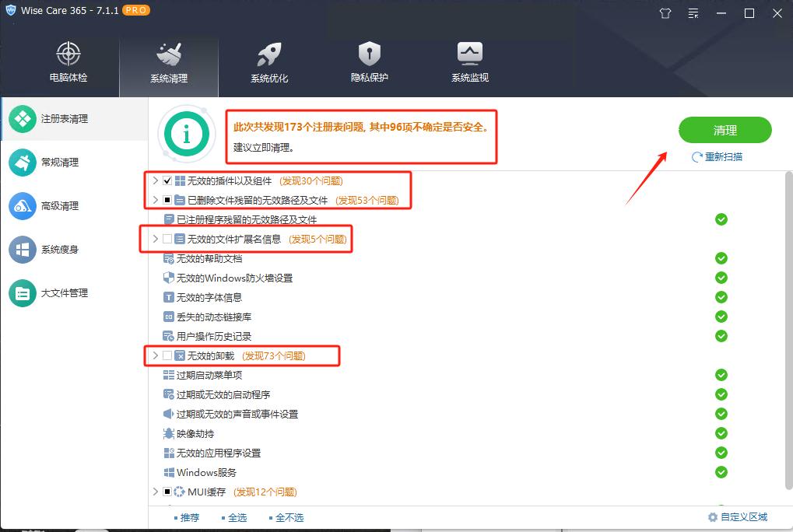This screenshot has height=532, width=793.
Task: Open the 系统优化 rocket tab
Action: 269,63
